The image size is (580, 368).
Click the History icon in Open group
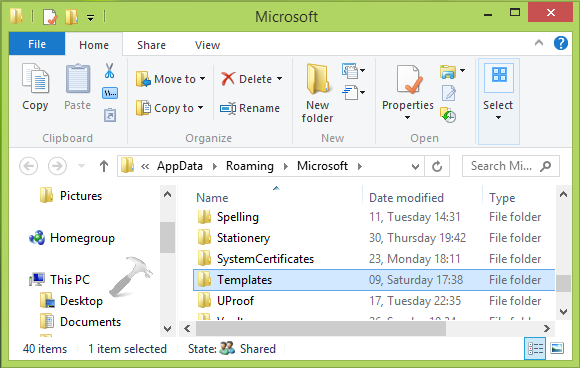(x=448, y=115)
